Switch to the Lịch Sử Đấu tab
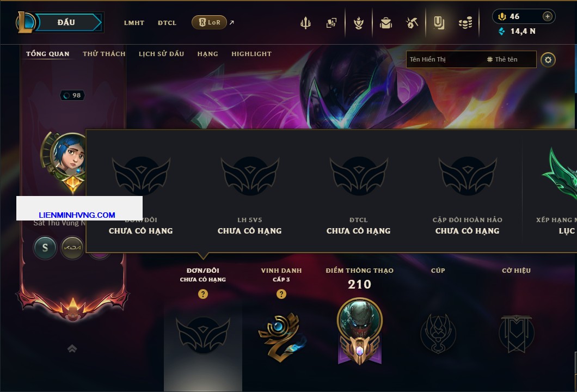The height and width of the screenshot is (392, 577). pyautogui.click(x=161, y=54)
